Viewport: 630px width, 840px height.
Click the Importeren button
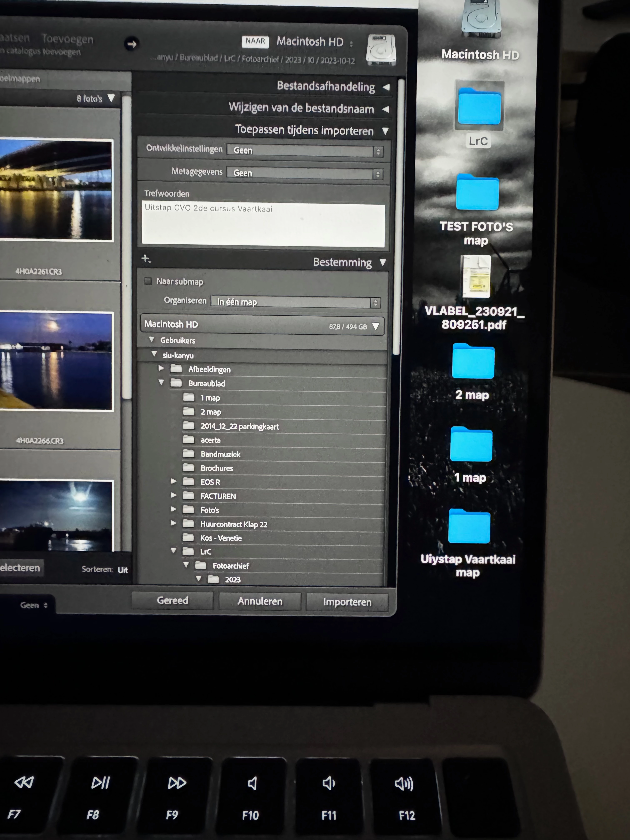click(x=347, y=602)
